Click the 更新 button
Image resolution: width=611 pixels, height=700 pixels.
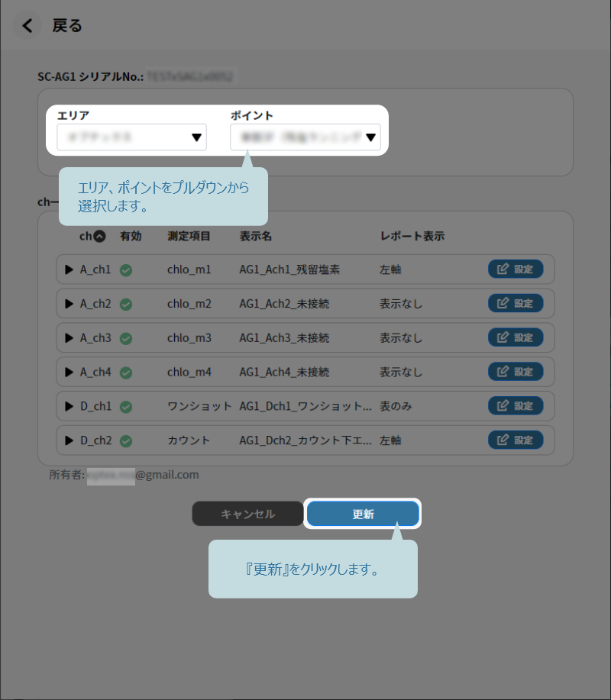[363, 514]
